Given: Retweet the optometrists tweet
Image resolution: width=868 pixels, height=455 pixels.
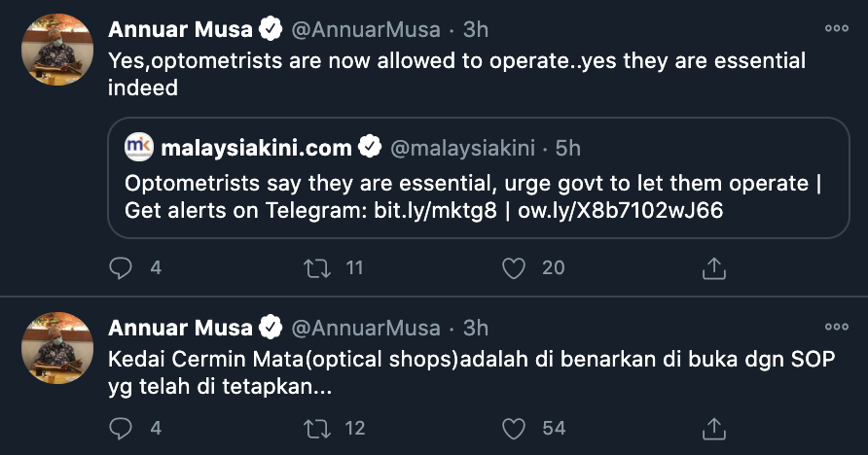Looking at the screenshot, I should pos(318,267).
